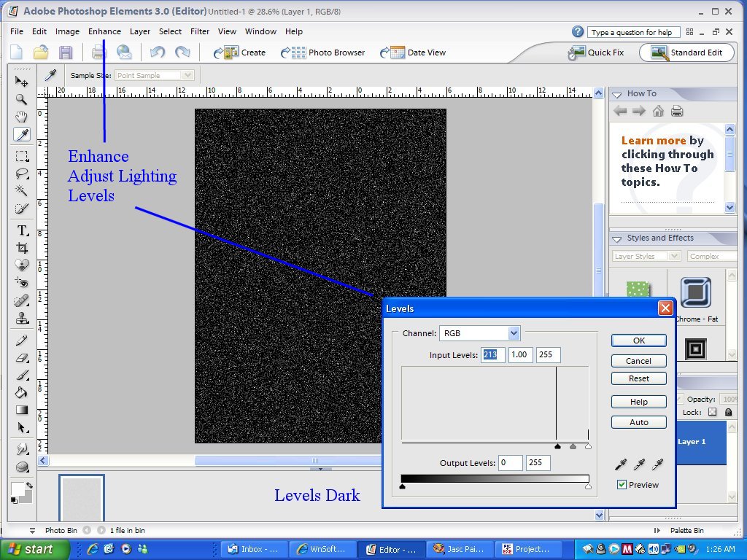Switch to Quick Fix mode
This screenshot has width=747, height=560.
point(596,52)
